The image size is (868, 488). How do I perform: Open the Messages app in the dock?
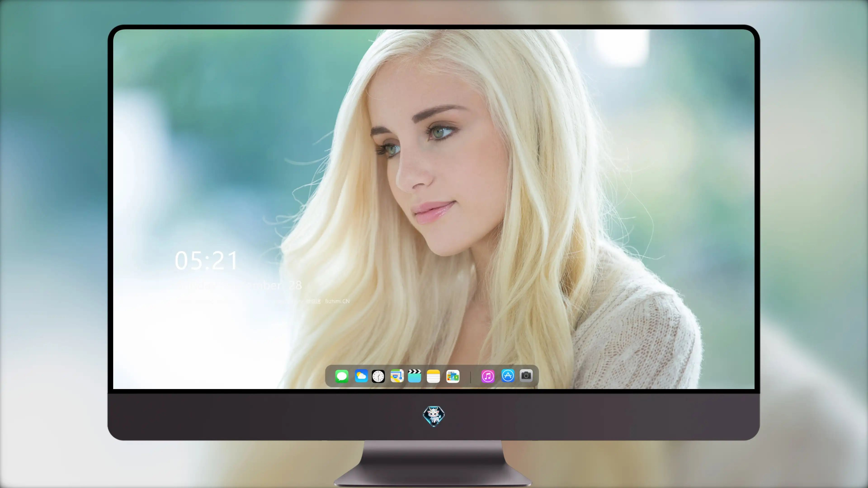(x=342, y=376)
